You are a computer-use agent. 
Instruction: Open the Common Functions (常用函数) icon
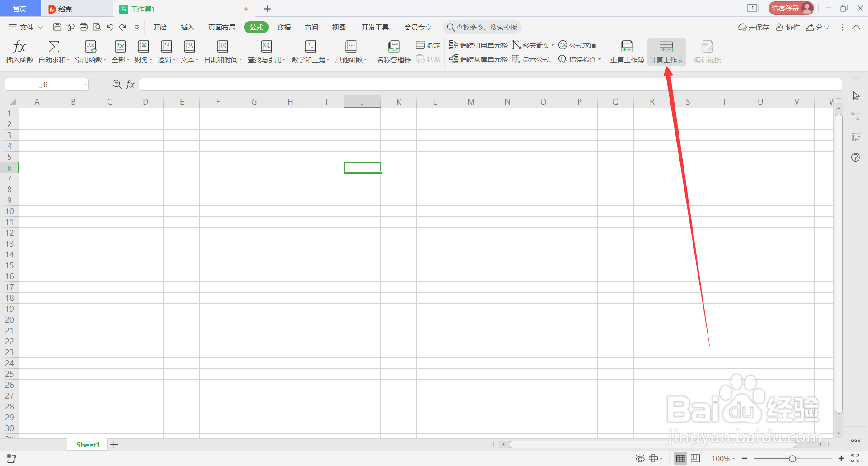(x=91, y=47)
